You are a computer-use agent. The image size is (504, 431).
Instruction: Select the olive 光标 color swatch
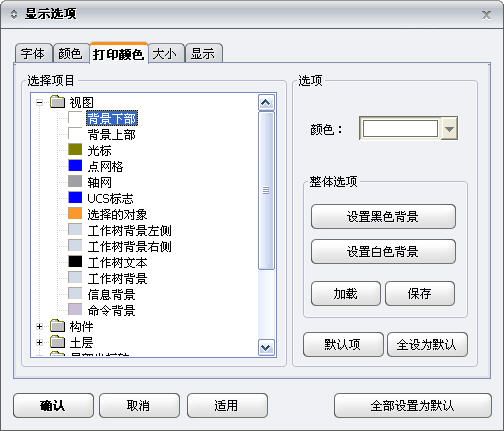pos(75,150)
